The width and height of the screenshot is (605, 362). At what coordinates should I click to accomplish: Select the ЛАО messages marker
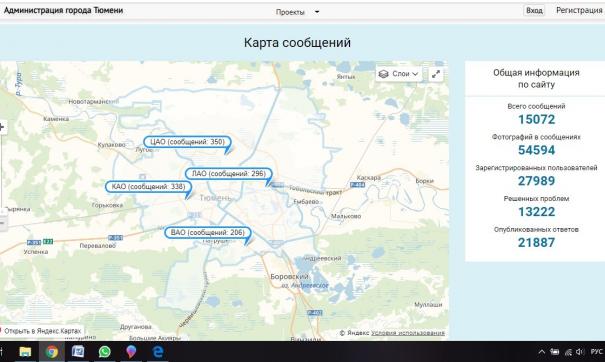pyautogui.click(x=229, y=174)
